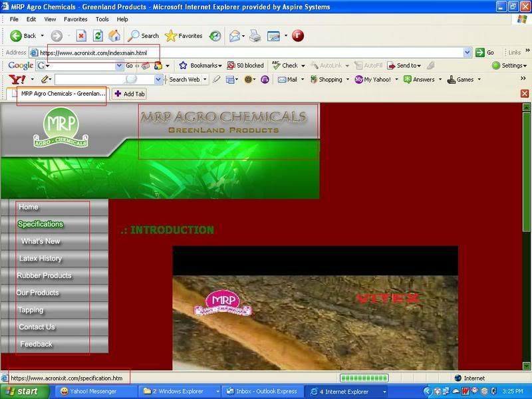Image resolution: width=532 pixels, height=399 pixels.
Task: Click the green Go arrow button
Action: pyautogui.click(x=485, y=53)
